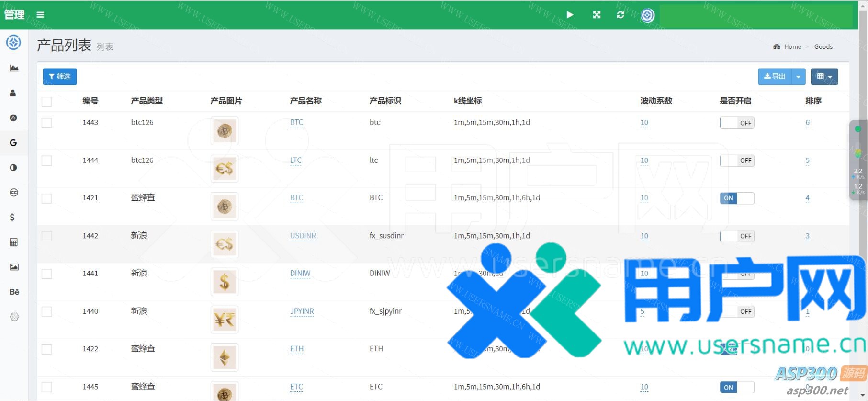The height and width of the screenshot is (401, 868).
Task: Select the G icon in sidebar
Action: [x=13, y=143]
